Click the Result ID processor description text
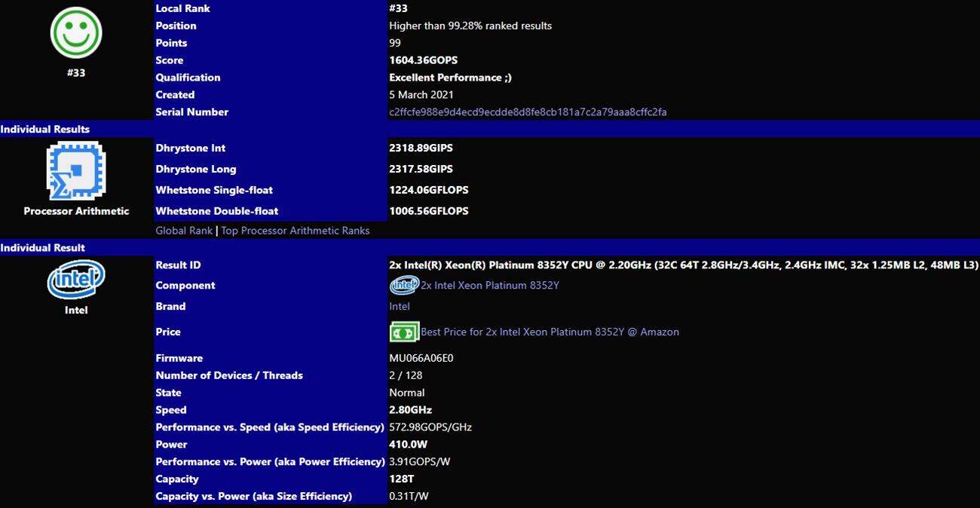980x508 pixels. [683, 265]
